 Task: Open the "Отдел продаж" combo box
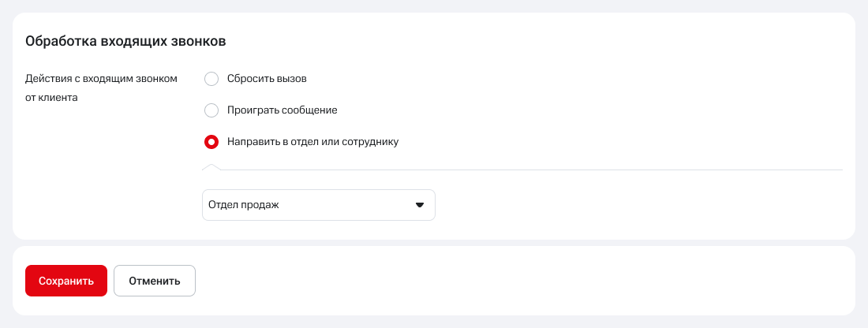coord(318,205)
